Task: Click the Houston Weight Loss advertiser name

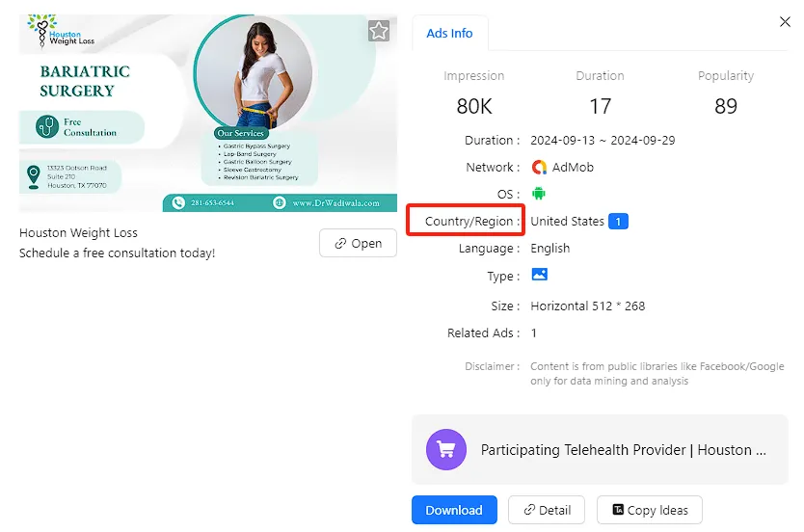Action: (78, 233)
